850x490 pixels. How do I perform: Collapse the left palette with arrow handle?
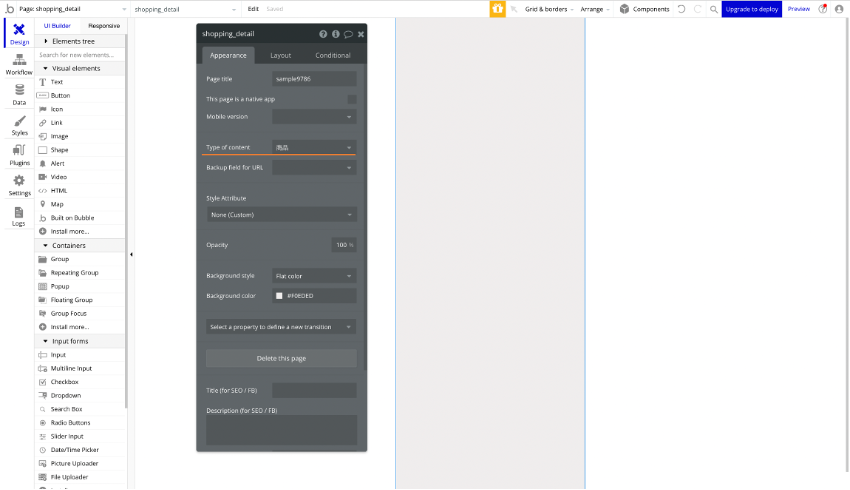(x=131, y=254)
